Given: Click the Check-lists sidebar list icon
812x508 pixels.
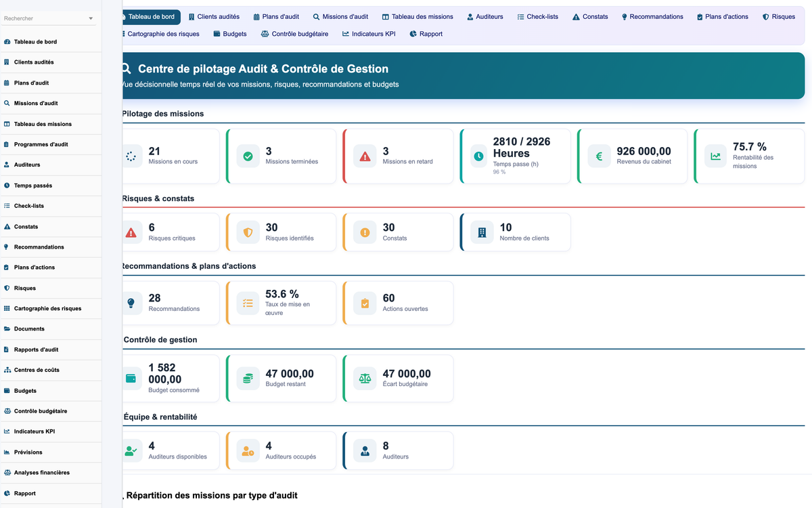Looking at the screenshot, I should tap(7, 206).
